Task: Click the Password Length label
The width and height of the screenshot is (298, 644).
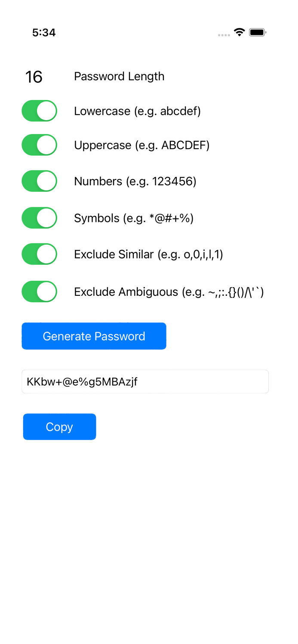Action: [x=119, y=76]
